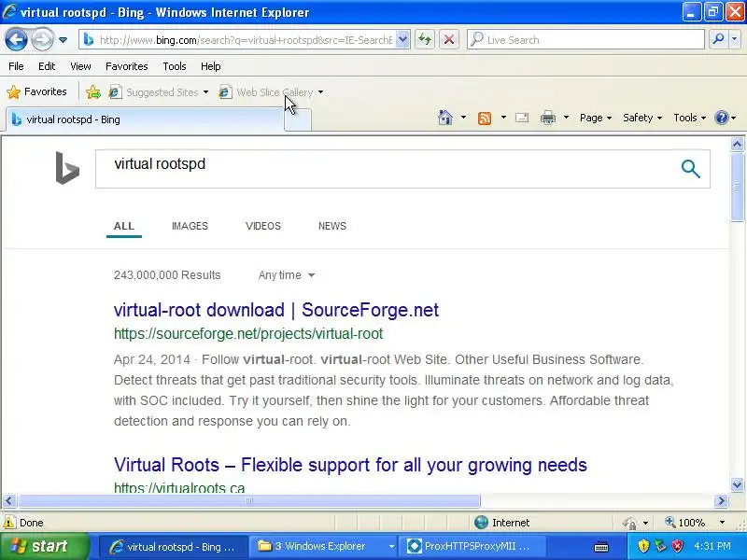Click the blue Help question icon

(x=722, y=118)
